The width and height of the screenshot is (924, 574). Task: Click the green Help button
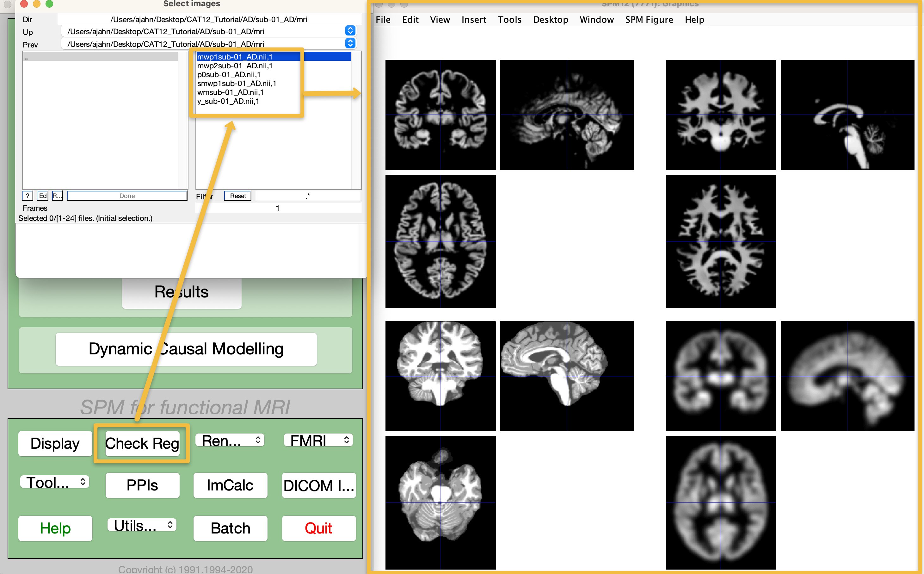(55, 528)
